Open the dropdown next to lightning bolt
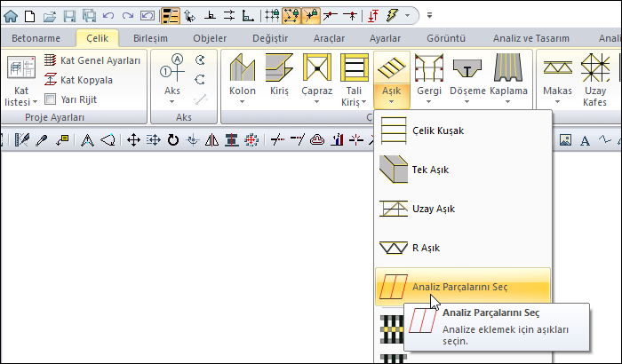This screenshot has width=622, height=364. tap(407, 16)
